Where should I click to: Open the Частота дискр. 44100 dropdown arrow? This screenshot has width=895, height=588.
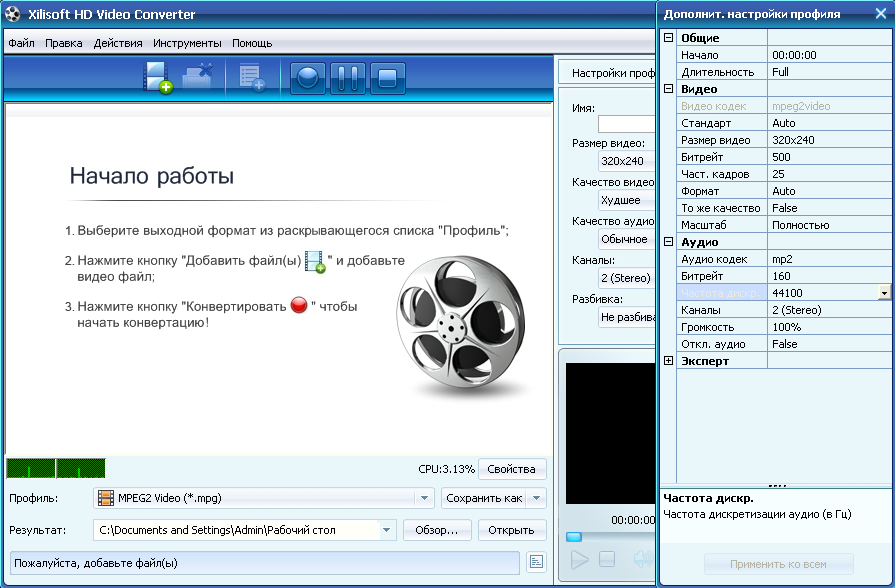coord(884,293)
